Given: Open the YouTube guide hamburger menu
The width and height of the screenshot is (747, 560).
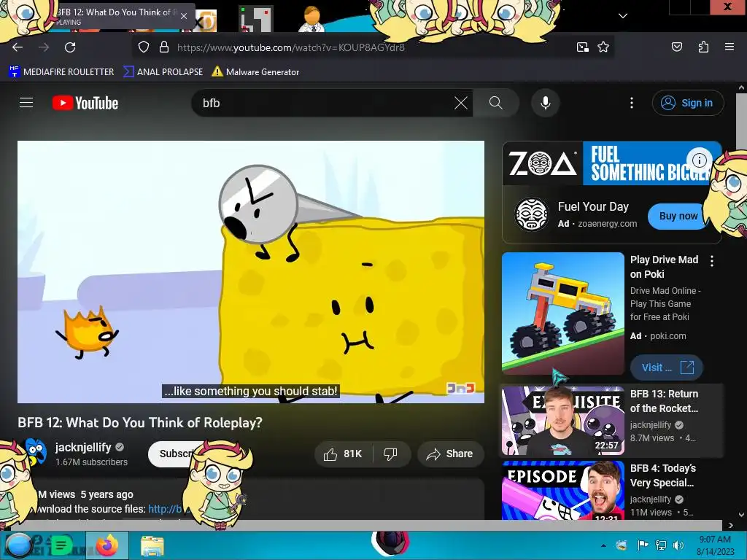Looking at the screenshot, I should pos(26,103).
